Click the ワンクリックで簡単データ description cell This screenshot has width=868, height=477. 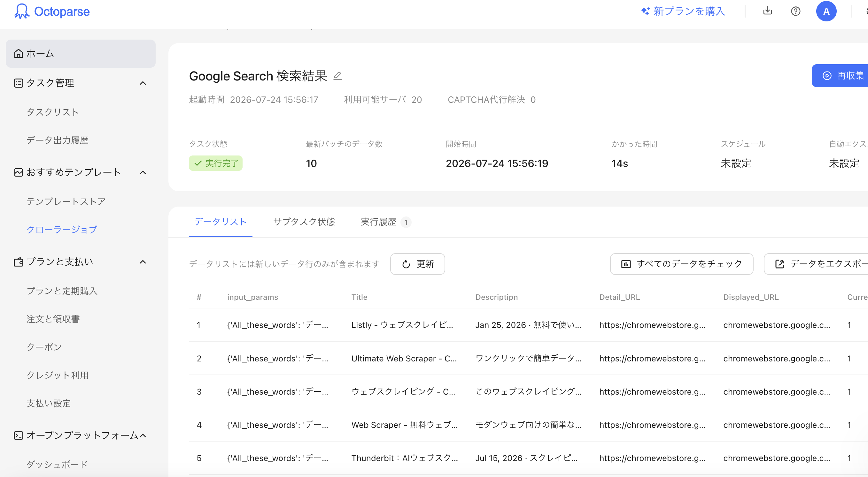(x=528, y=359)
